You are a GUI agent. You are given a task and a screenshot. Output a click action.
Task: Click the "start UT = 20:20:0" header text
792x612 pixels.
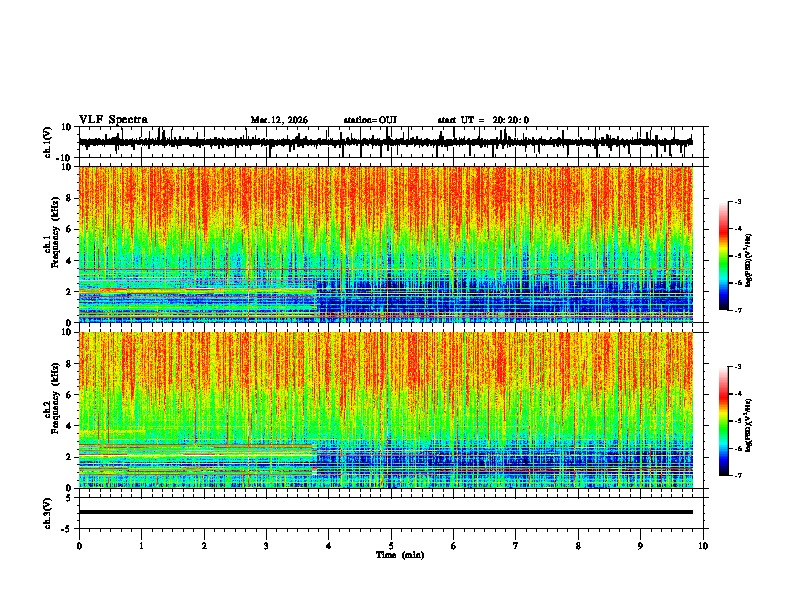483,120
